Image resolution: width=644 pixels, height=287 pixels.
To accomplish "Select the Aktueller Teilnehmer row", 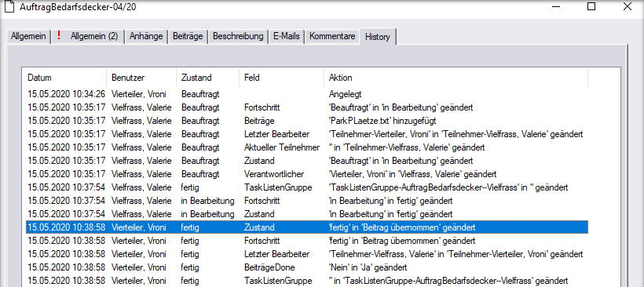I will (307, 147).
